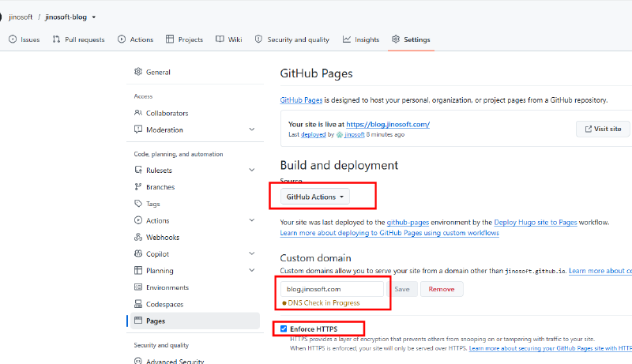Click the Collaborators people icon
The width and height of the screenshot is (632, 364).
pos(138,113)
